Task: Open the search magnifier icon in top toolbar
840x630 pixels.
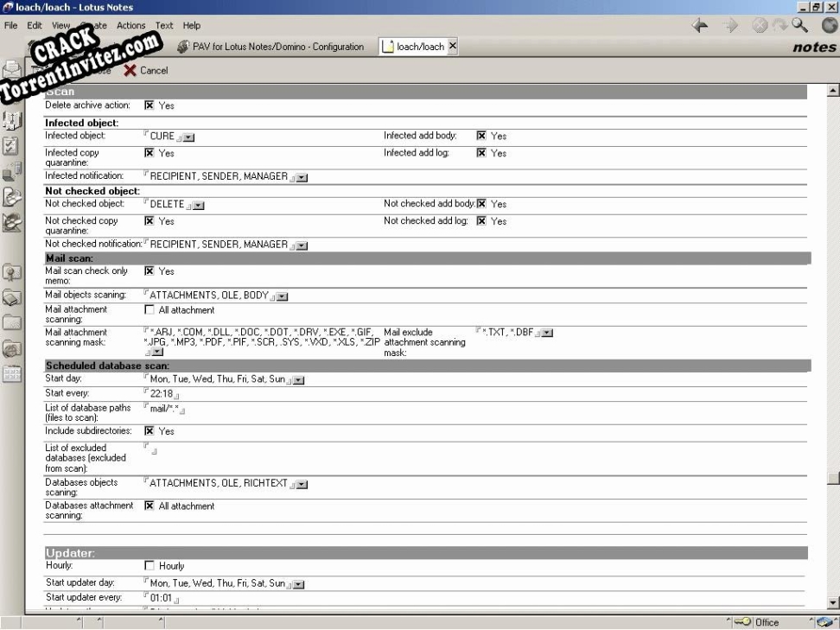Action: (801, 25)
